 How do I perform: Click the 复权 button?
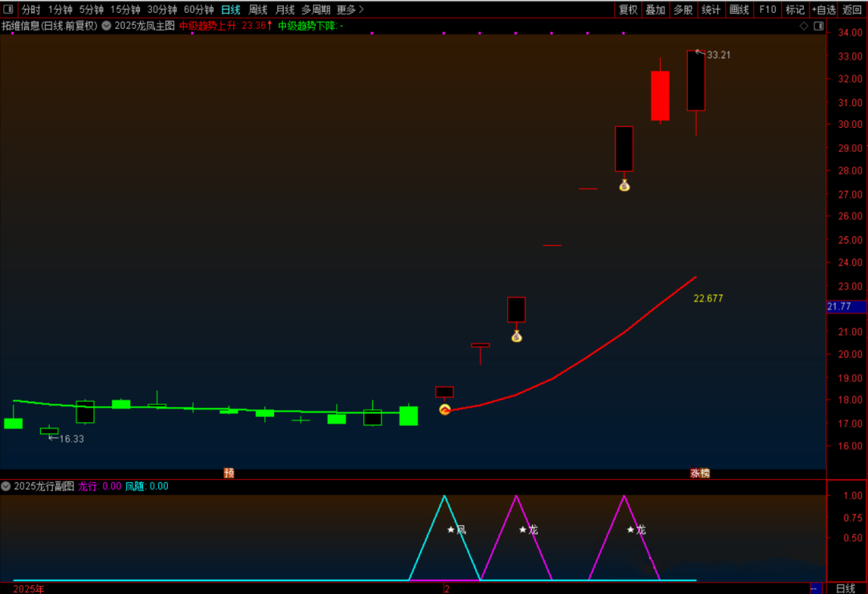pos(628,10)
